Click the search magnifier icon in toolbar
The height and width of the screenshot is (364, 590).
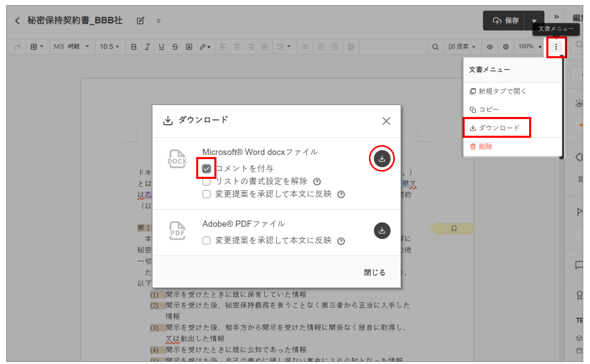[x=435, y=47]
